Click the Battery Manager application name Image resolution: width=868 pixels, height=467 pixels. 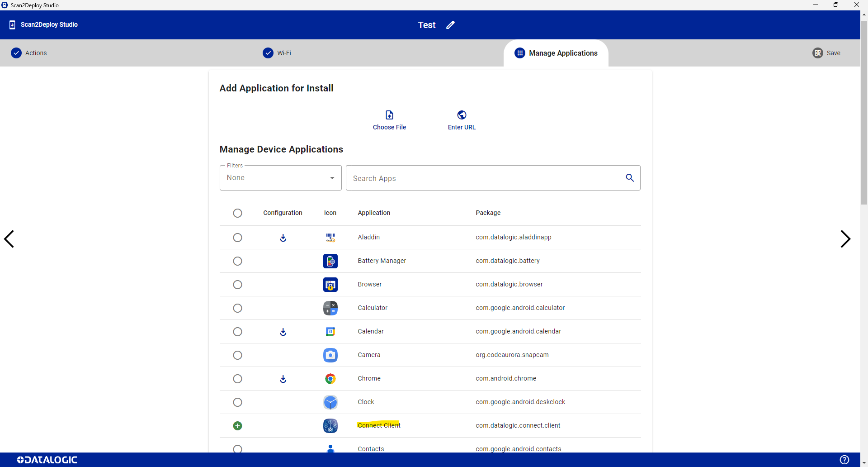point(382,261)
